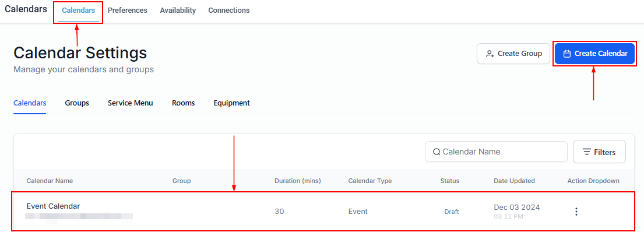Open the three-dot action menu for Event Calendar
644x232 pixels.
(576, 212)
